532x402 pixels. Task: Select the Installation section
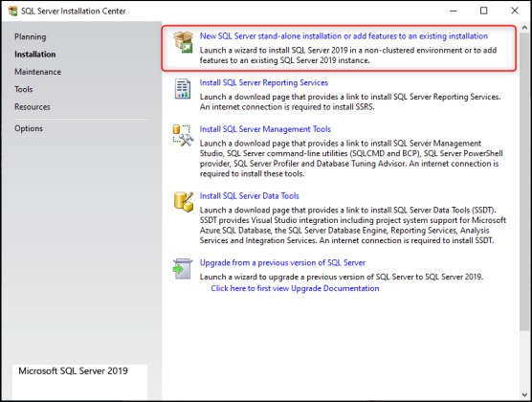(35, 55)
